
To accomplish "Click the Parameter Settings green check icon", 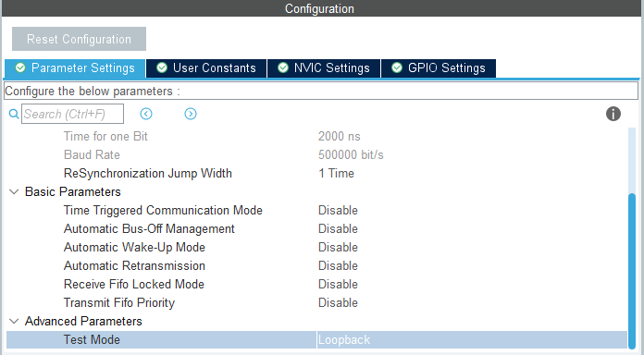I will tap(20, 67).
